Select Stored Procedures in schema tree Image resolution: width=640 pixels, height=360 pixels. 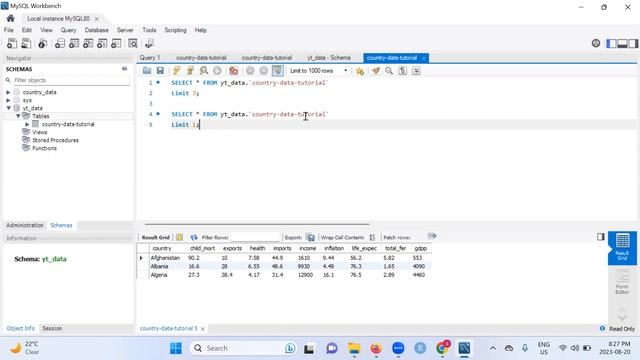(55, 140)
